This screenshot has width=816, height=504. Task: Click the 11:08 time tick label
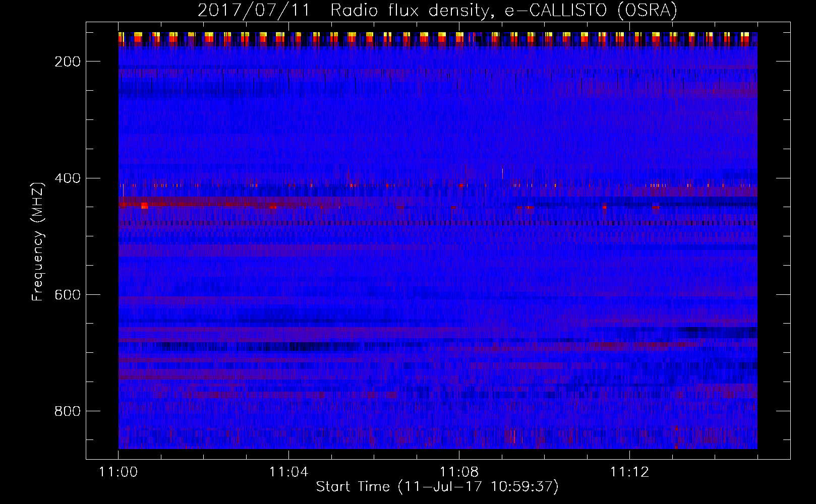click(x=459, y=472)
